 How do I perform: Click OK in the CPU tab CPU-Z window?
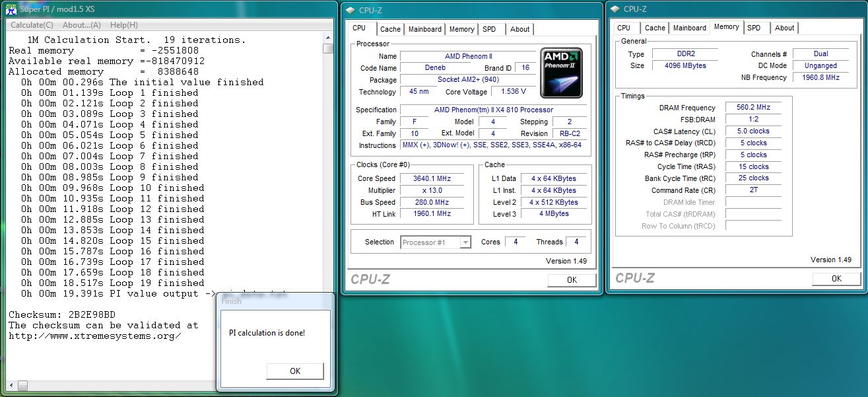point(572,279)
